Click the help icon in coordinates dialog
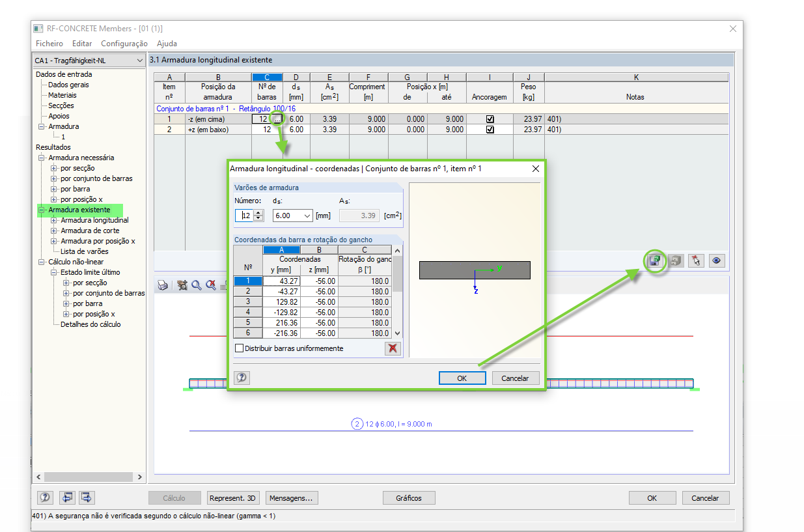Screen dimensions: 804x532 (x=242, y=378)
